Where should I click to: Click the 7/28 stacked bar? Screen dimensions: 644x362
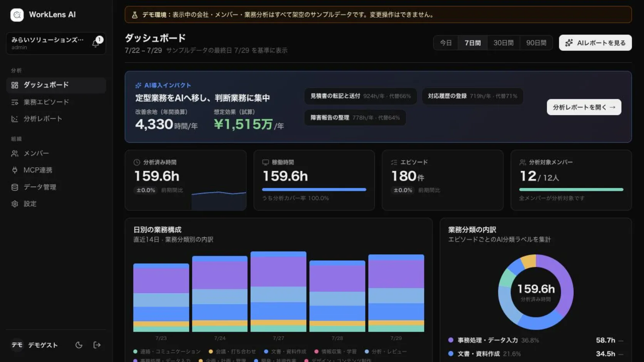[337, 296]
